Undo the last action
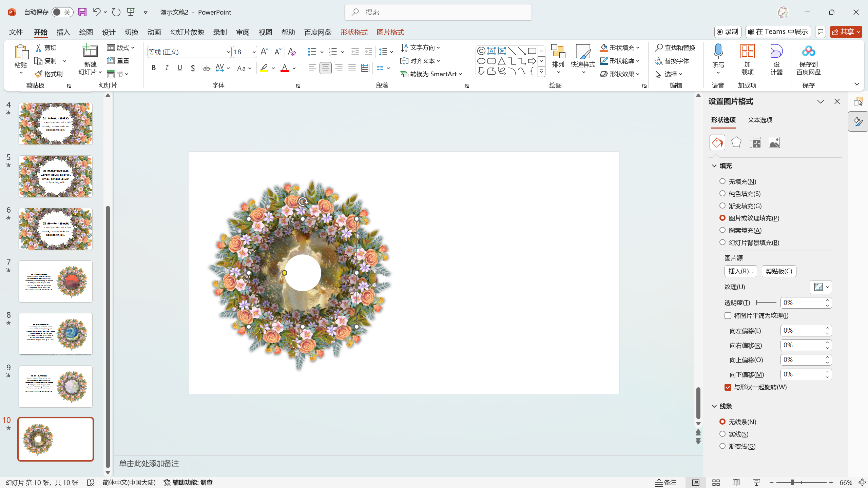The height and width of the screenshot is (488, 868). tap(97, 12)
